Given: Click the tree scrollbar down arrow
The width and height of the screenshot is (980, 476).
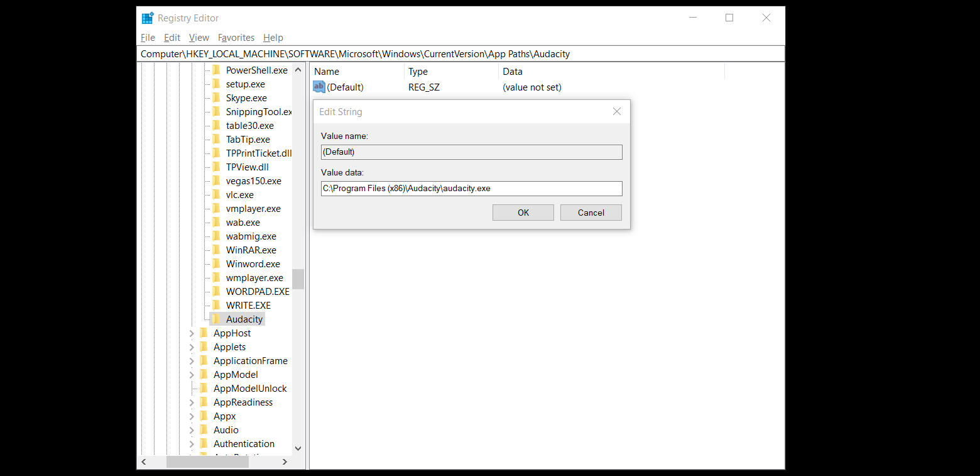Looking at the screenshot, I should (x=298, y=448).
